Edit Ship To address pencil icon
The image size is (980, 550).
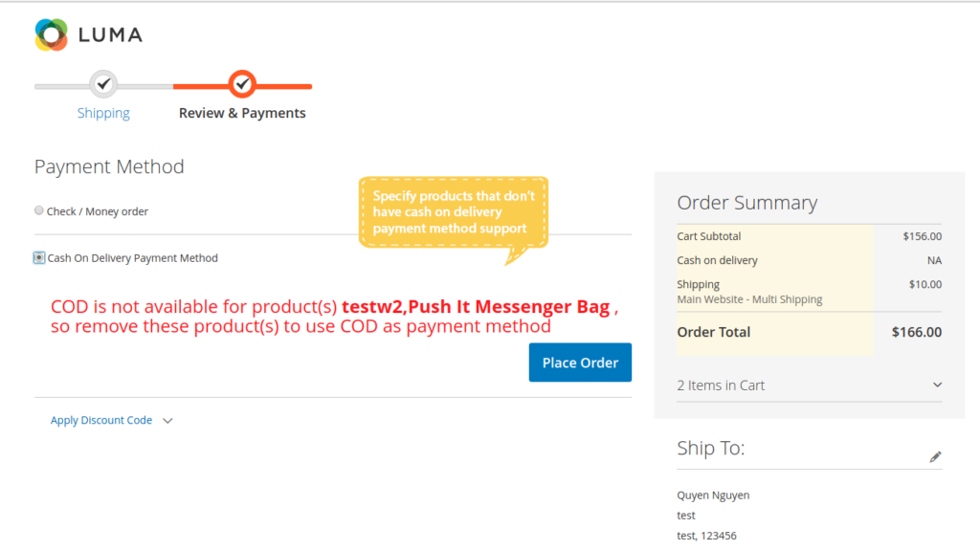[935, 457]
